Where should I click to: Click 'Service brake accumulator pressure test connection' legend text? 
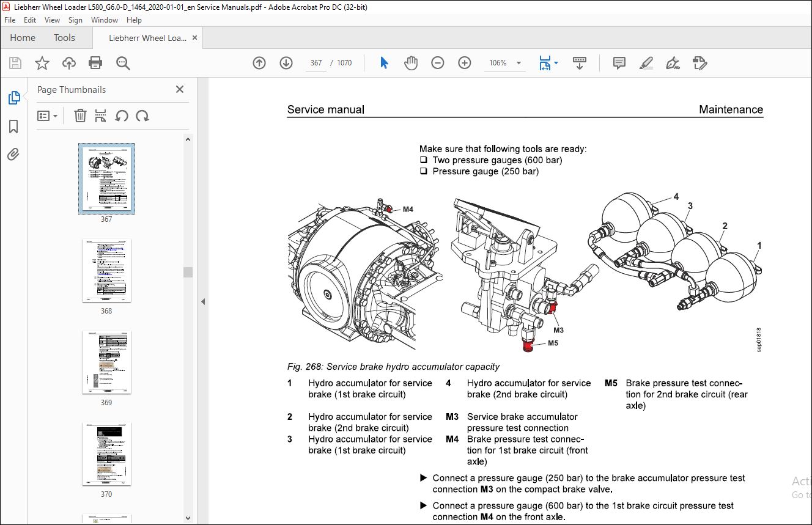pos(522,422)
